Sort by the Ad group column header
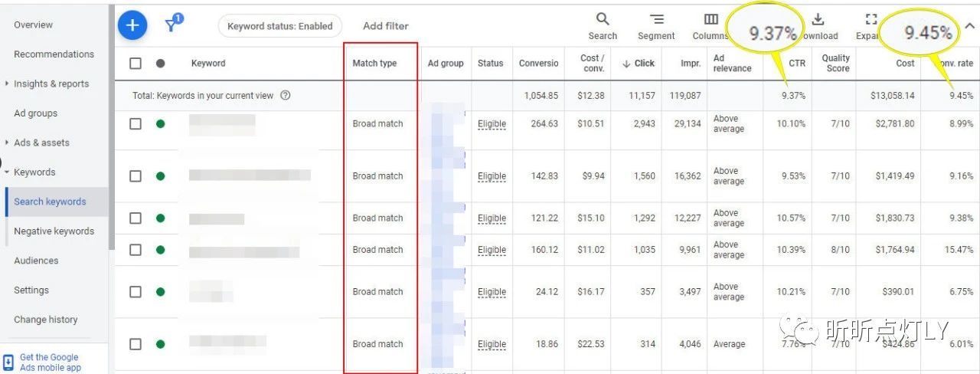Viewport: 980px width, 374px height. 446,64
